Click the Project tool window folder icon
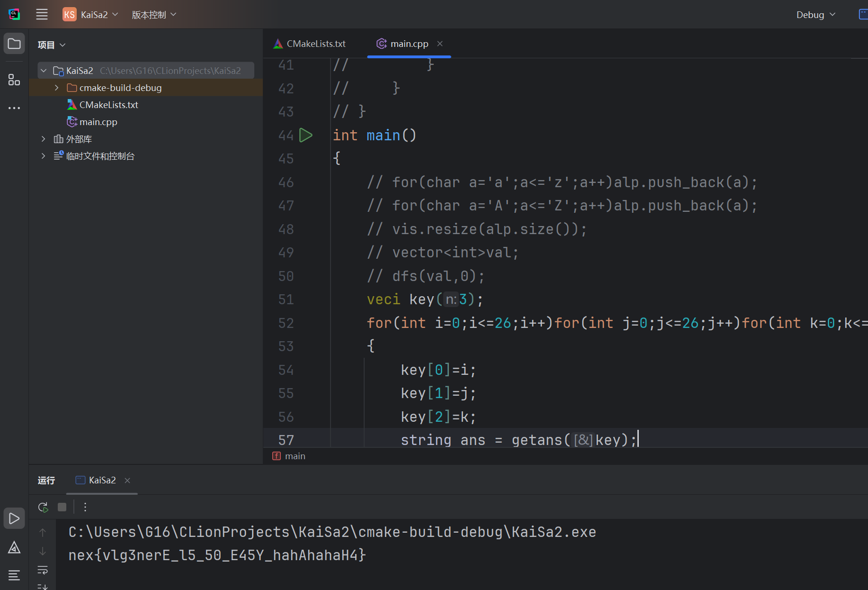 coord(14,44)
